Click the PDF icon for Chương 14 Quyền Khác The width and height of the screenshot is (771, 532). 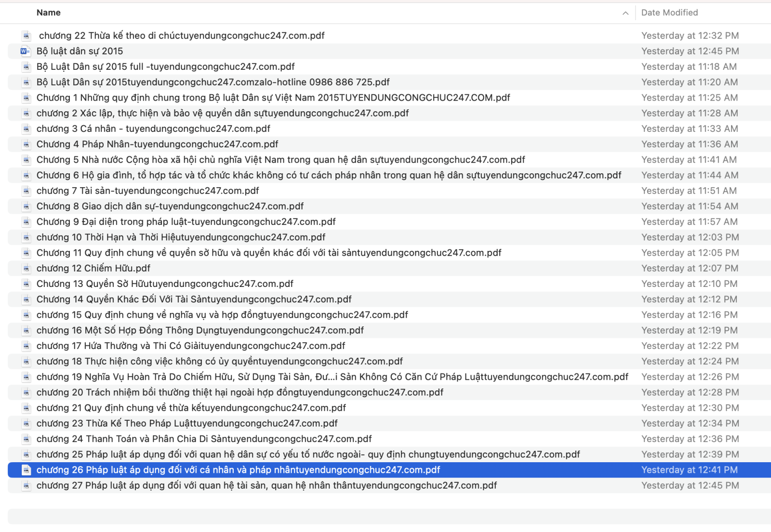27,299
